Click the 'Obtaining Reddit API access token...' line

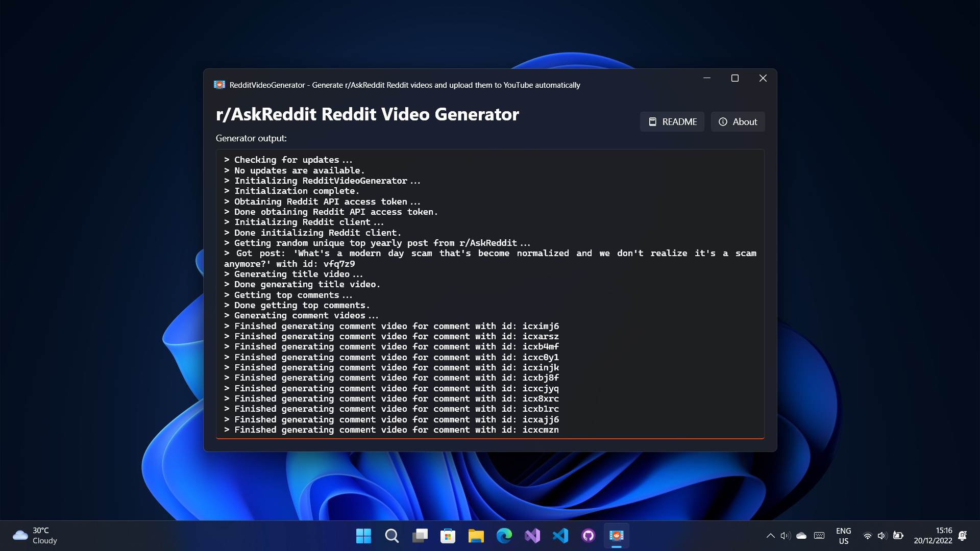(323, 202)
